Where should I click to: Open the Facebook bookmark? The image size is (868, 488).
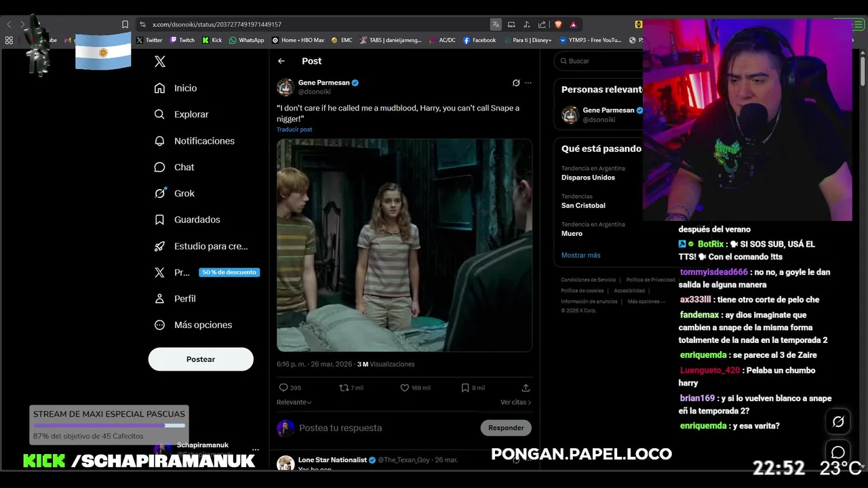click(479, 40)
